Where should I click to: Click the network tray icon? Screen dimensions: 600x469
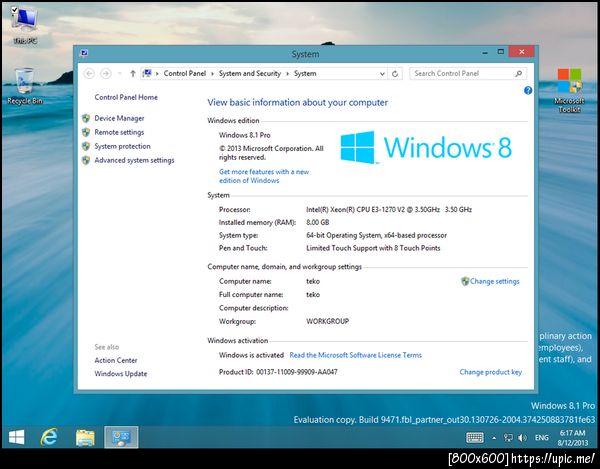click(508, 438)
